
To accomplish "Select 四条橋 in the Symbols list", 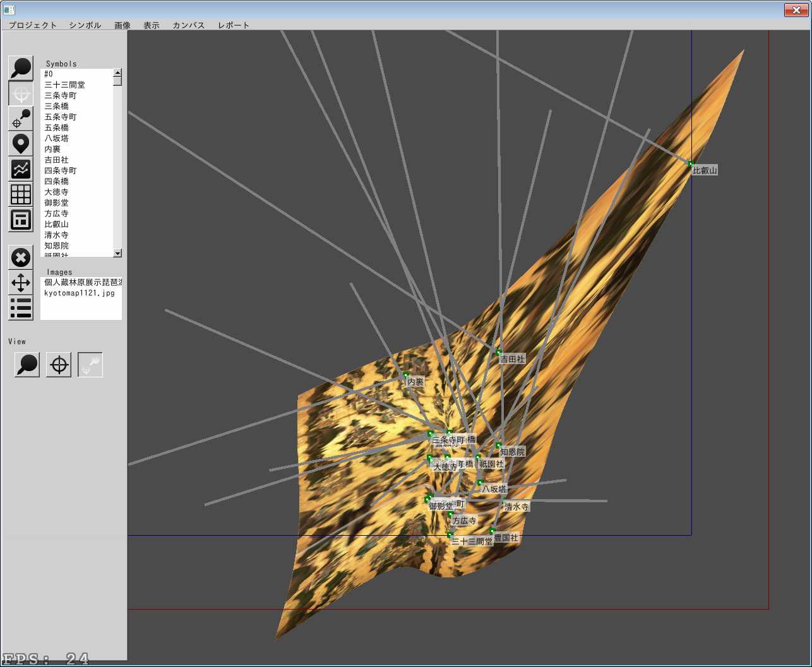I will point(76,181).
